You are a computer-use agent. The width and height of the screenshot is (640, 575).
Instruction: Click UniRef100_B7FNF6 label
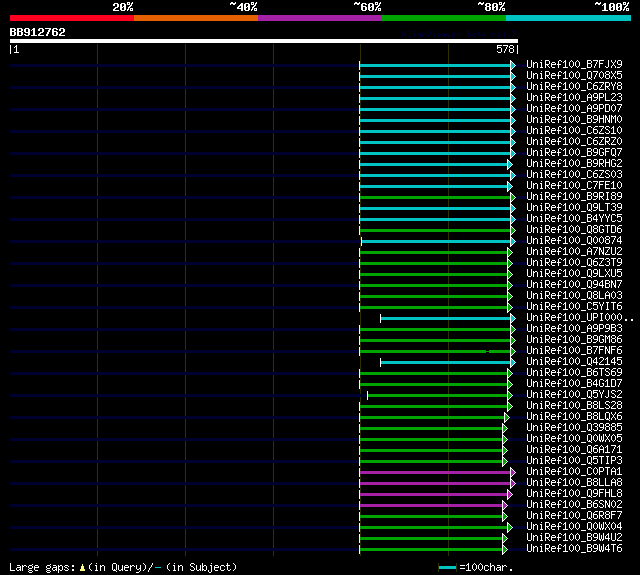574,351
